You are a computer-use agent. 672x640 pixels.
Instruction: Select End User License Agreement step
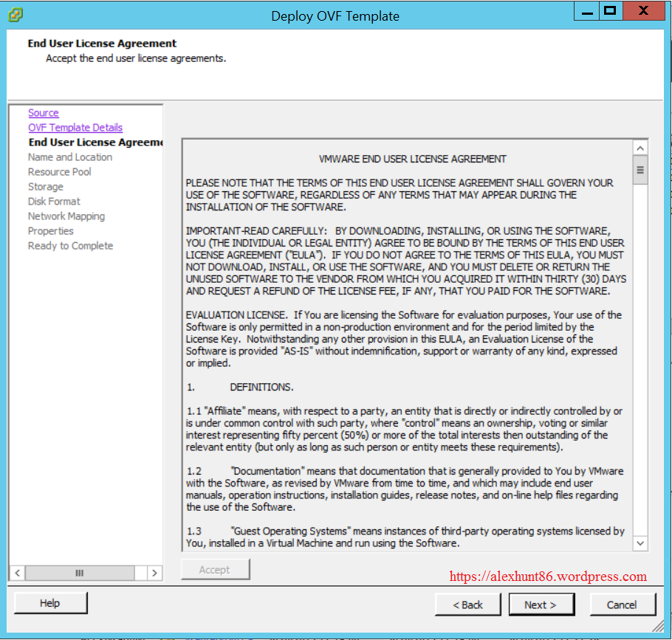click(95, 142)
